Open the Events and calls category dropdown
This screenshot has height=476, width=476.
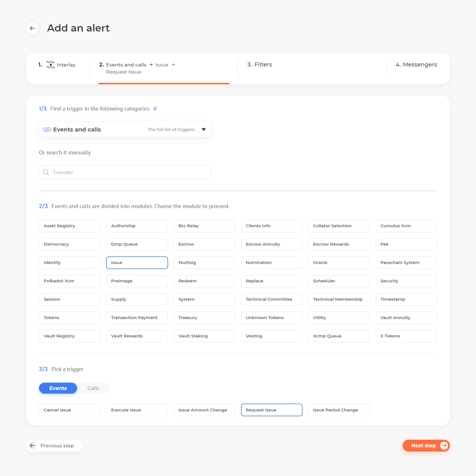pos(125,129)
